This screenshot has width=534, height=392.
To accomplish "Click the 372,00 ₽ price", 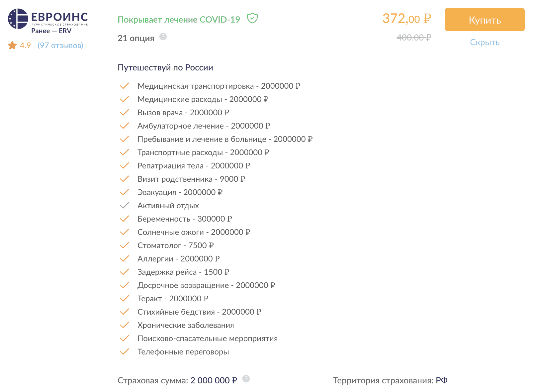I will click(x=406, y=19).
